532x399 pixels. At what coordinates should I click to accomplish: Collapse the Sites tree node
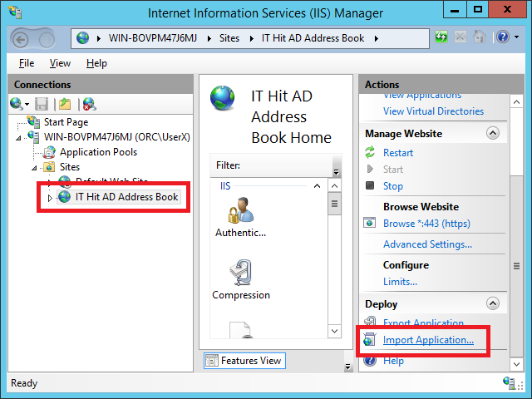coord(34,168)
